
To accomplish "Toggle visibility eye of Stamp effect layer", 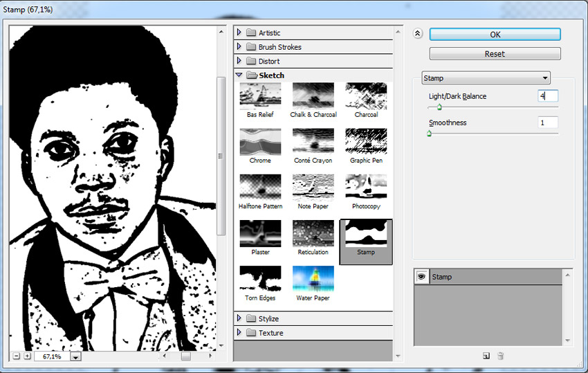I will click(421, 277).
